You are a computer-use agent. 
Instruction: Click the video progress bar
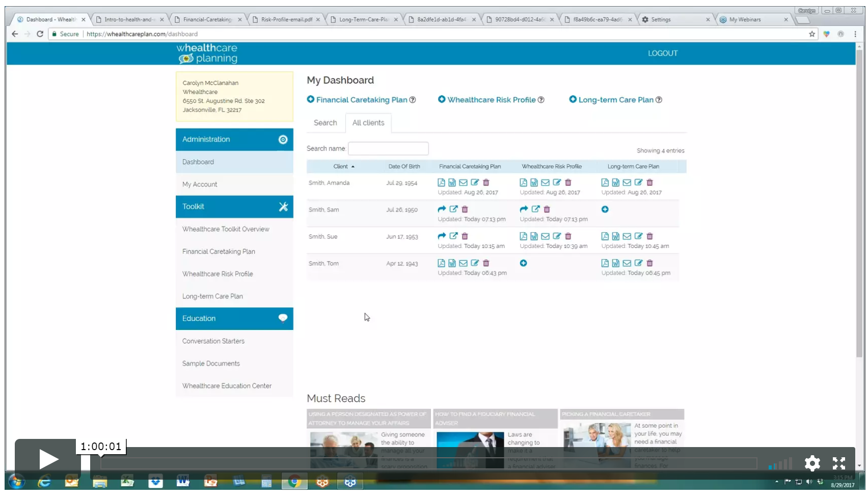tap(428, 463)
